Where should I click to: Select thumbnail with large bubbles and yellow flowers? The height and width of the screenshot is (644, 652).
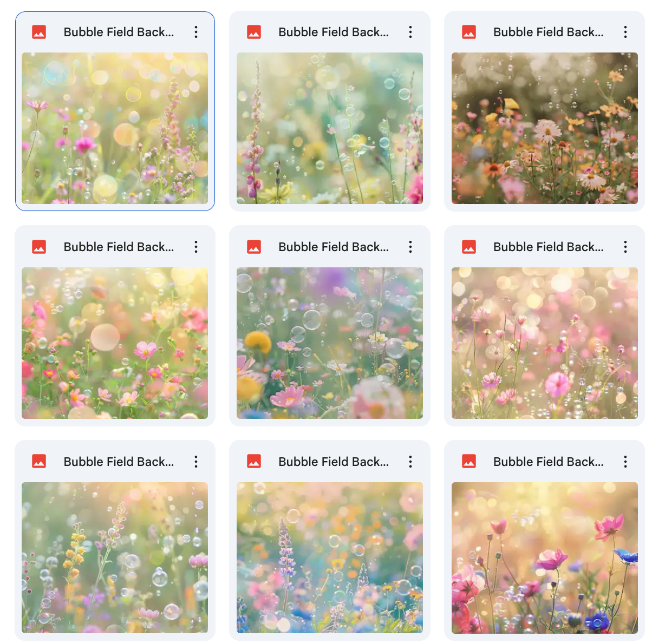(330, 343)
